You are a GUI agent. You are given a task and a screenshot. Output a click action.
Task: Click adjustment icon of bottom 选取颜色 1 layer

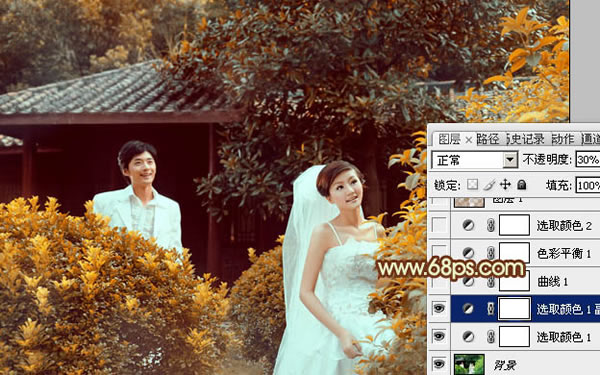click(468, 337)
